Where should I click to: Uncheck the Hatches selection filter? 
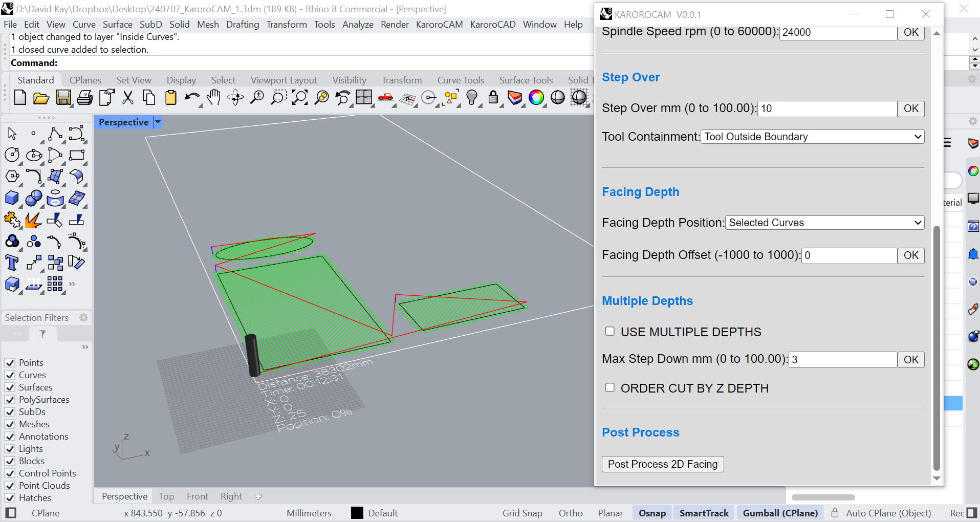click(x=10, y=498)
